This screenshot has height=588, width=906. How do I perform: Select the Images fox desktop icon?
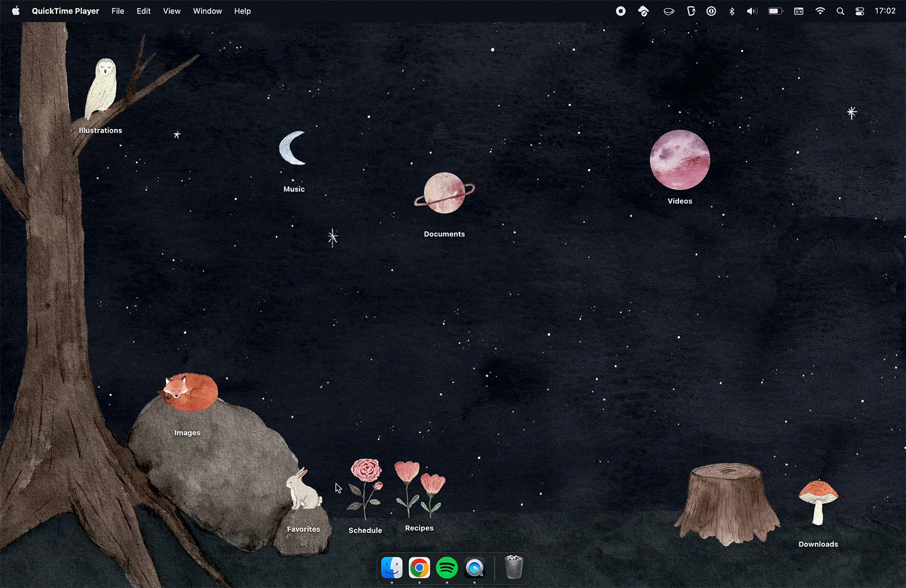click(x=188, y=392)
